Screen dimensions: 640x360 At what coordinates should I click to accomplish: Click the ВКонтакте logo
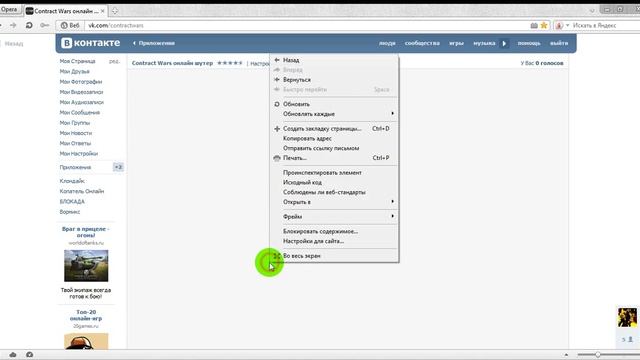pos(91,43)
